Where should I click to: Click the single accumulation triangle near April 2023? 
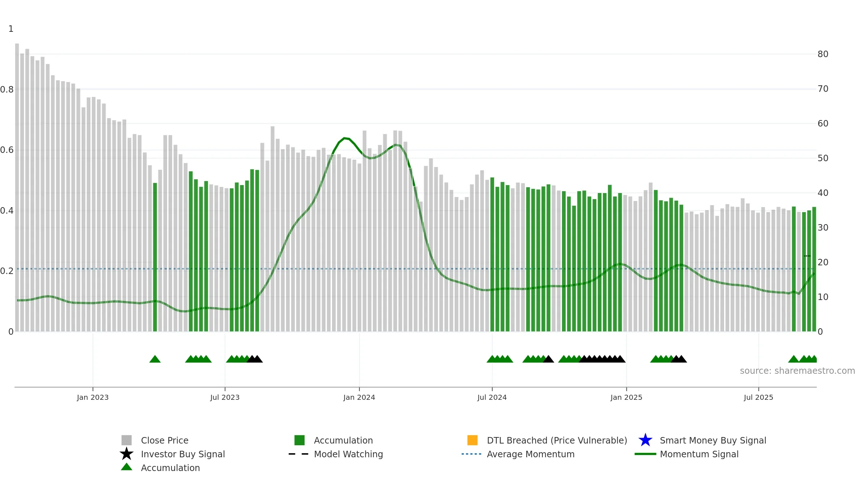pyautogui.click(x=155, y=359)
